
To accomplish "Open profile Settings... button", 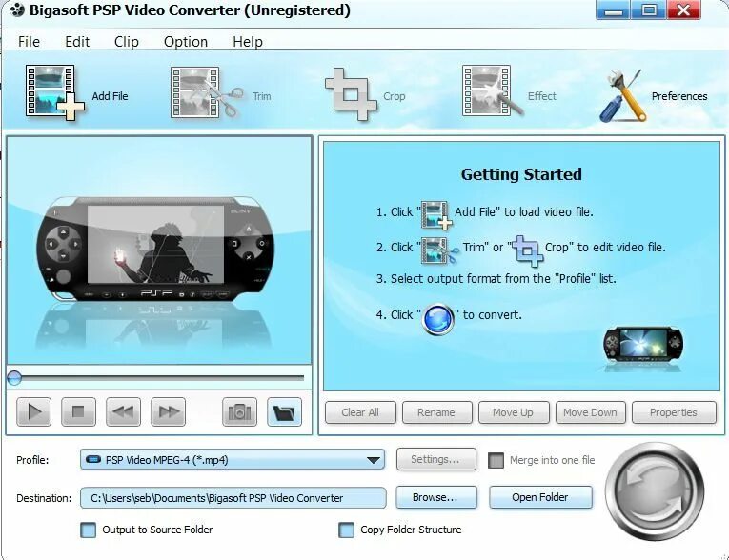I will [x=436, y=459].
